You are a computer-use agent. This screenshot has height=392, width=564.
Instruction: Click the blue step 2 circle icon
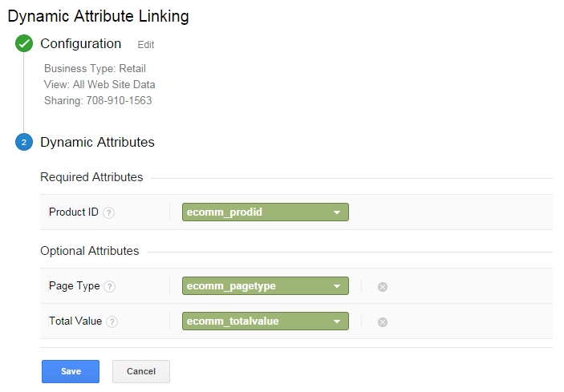click(24, 143)
